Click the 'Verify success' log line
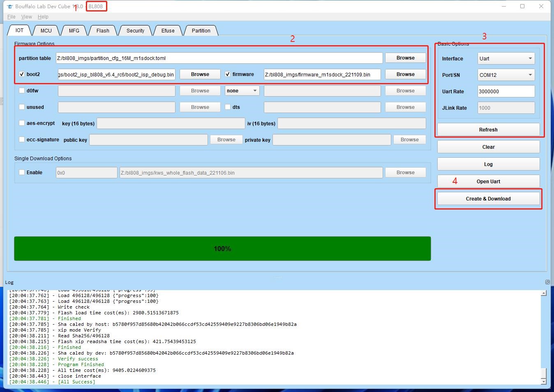 54,359
